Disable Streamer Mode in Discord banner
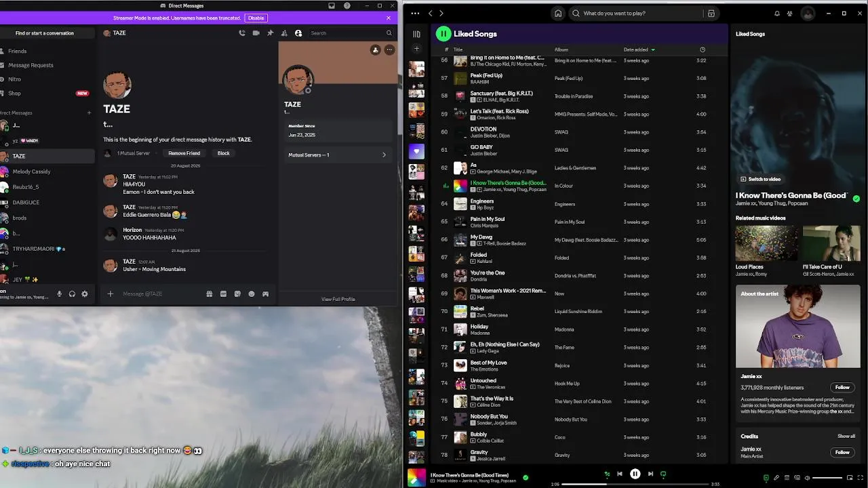Viewport: 868px width, 488px height. (256, 18)
